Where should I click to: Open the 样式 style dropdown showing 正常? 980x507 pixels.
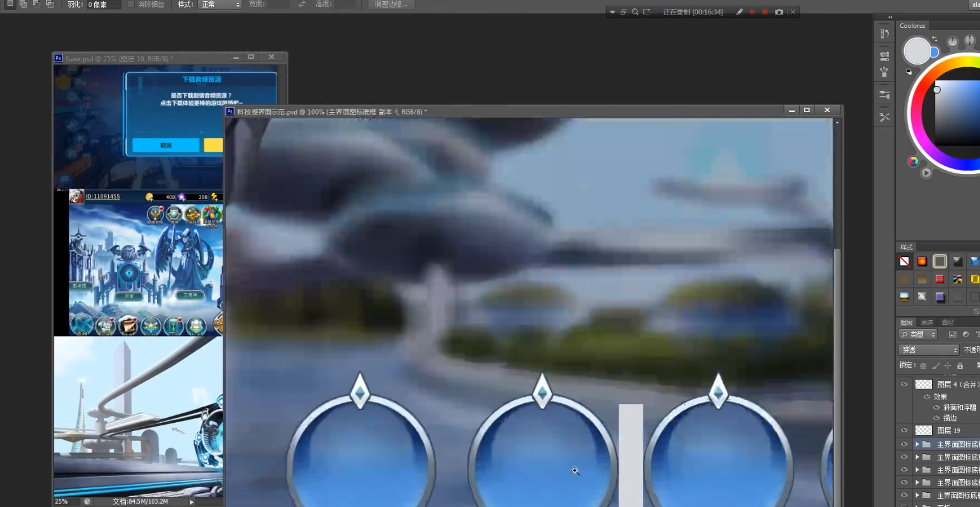[220, 4]
